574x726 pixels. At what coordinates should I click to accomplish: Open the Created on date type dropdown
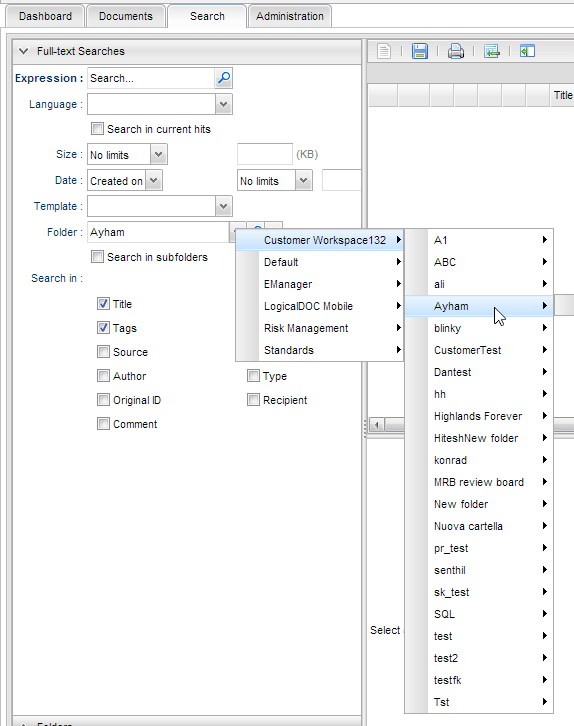pyautogui.click(x=154, y=180)
